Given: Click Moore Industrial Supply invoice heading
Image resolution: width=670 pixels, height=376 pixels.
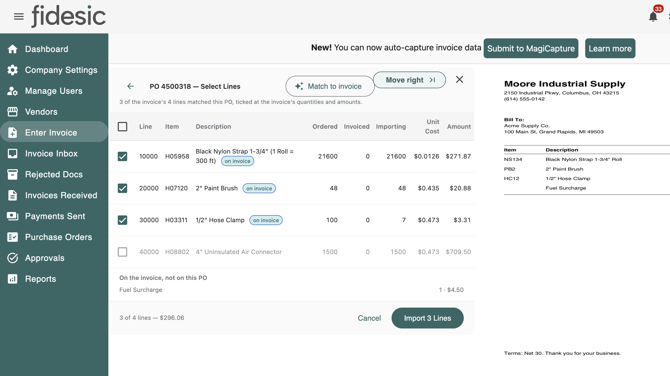Looking at the screenshot, I should (x=564, y=84).
